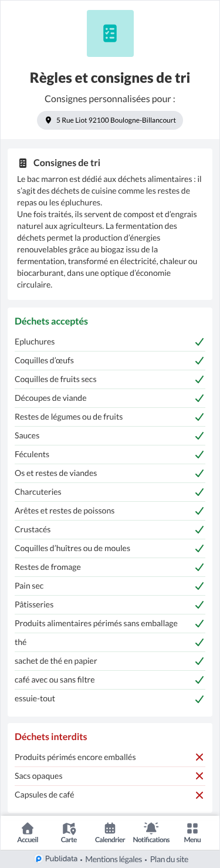Click the Publidata logo icon
This screenshot has height=868, width=220.
click(38, 859)
